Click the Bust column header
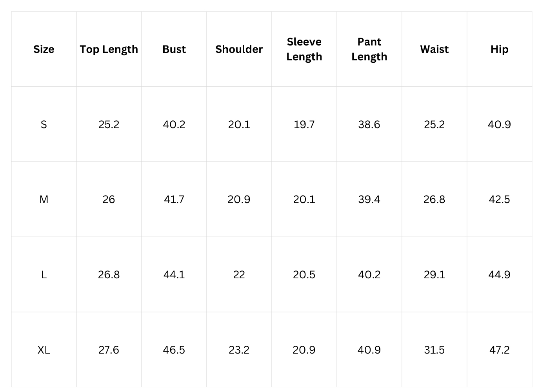The width and height of the screenshot is (549, 392). click(174, 49)
